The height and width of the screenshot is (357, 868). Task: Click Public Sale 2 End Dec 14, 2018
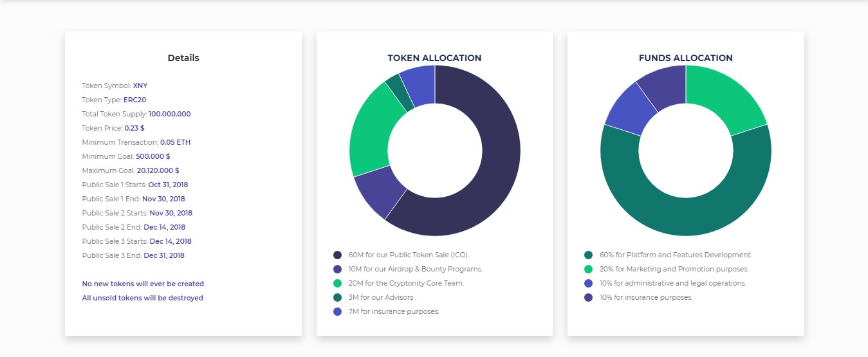pyautogui.click(x=133, y=227)
